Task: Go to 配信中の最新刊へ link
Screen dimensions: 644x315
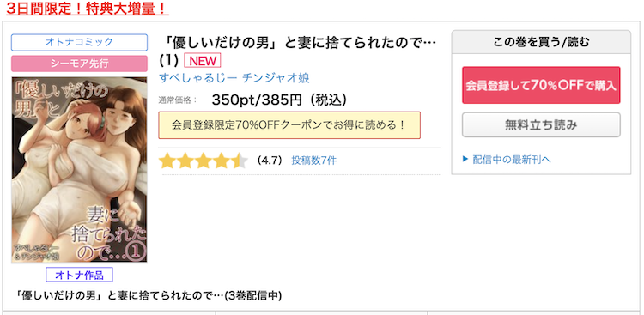Action: pyautogui.click(x=512, y=160)
